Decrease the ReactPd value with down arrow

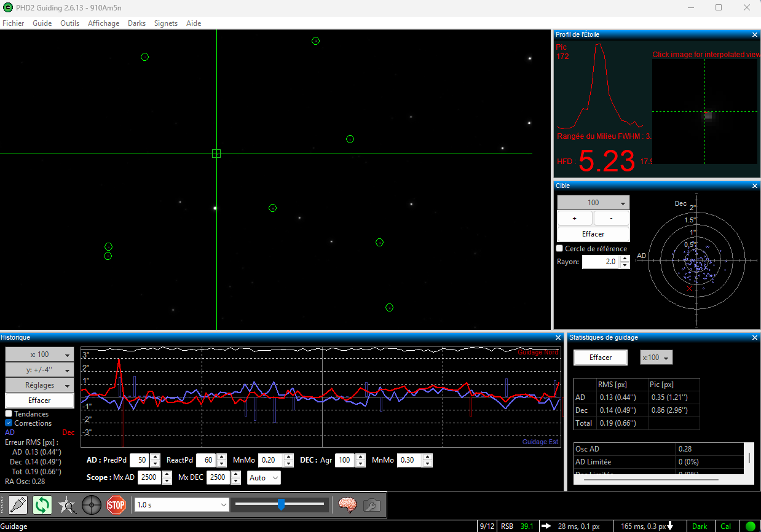pos(223,464)
